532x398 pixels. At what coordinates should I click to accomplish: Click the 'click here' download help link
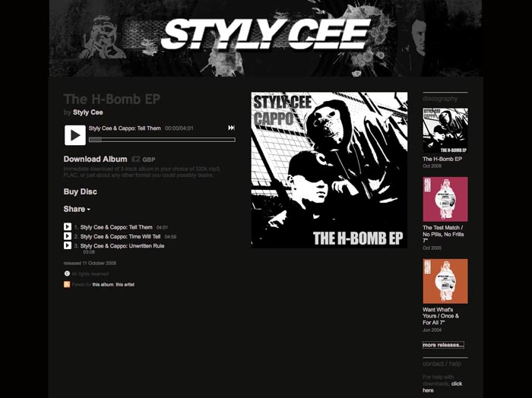(442, 387)
